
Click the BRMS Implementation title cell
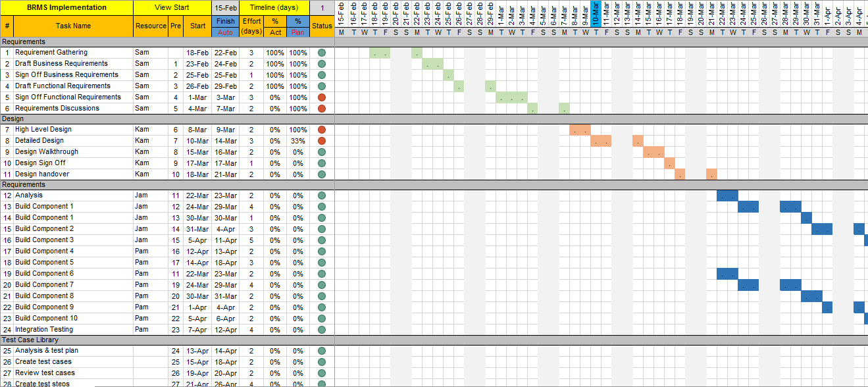pos(67,7)
